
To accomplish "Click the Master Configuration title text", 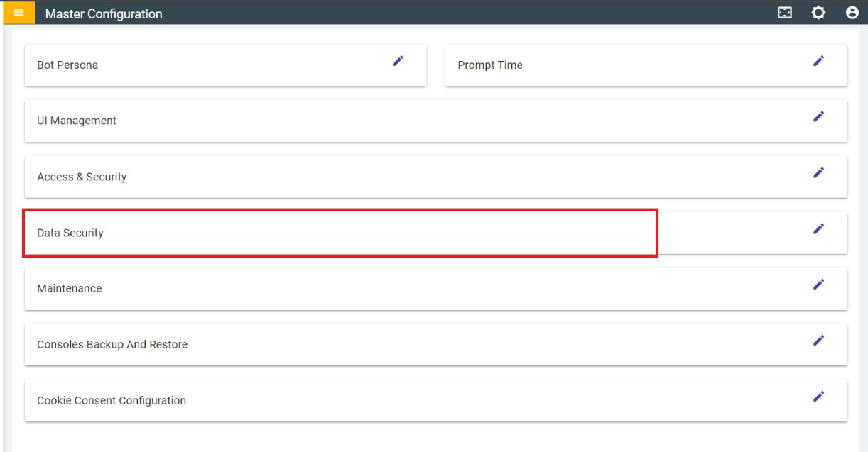I will (104, 13).
